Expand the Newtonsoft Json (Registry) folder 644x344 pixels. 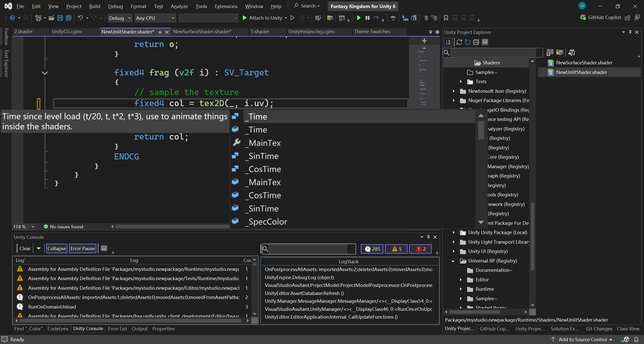click(x=454, y=91)
